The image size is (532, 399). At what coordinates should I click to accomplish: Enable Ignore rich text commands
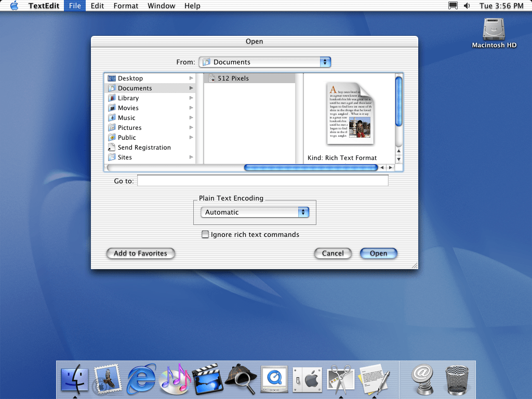point(205,235)
